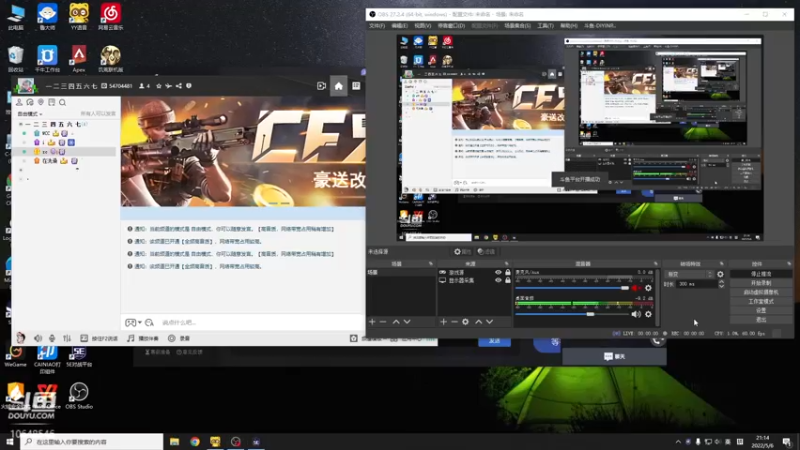Add a source with plus in OBS sources panel

pos(443,322)
